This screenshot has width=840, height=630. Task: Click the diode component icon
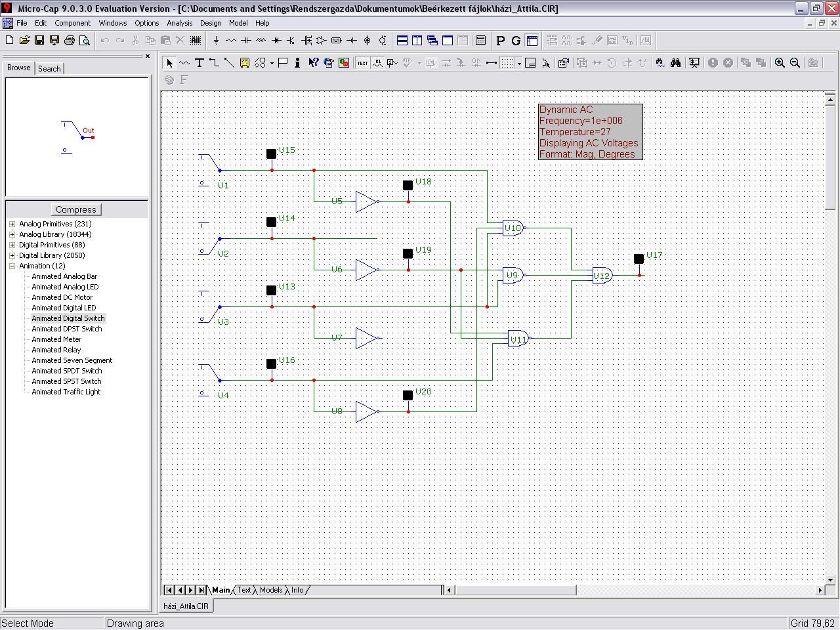click(276, 41)
